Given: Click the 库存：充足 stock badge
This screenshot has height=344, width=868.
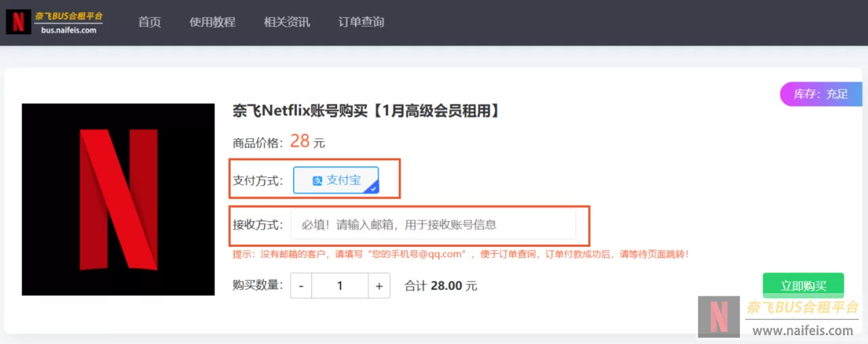Looking at the screenshot, I should [x=821, y=94].
